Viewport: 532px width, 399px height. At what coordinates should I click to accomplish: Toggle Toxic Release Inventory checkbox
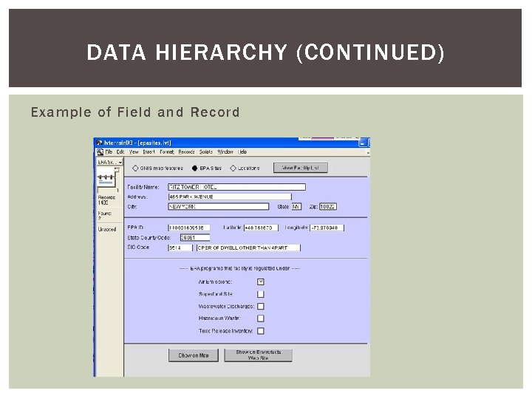(261, 331)
